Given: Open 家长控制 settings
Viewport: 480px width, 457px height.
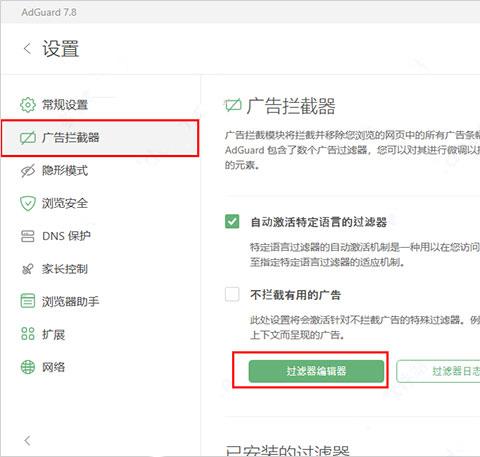Looking at the screenshot, I should (x=65, y=269).
